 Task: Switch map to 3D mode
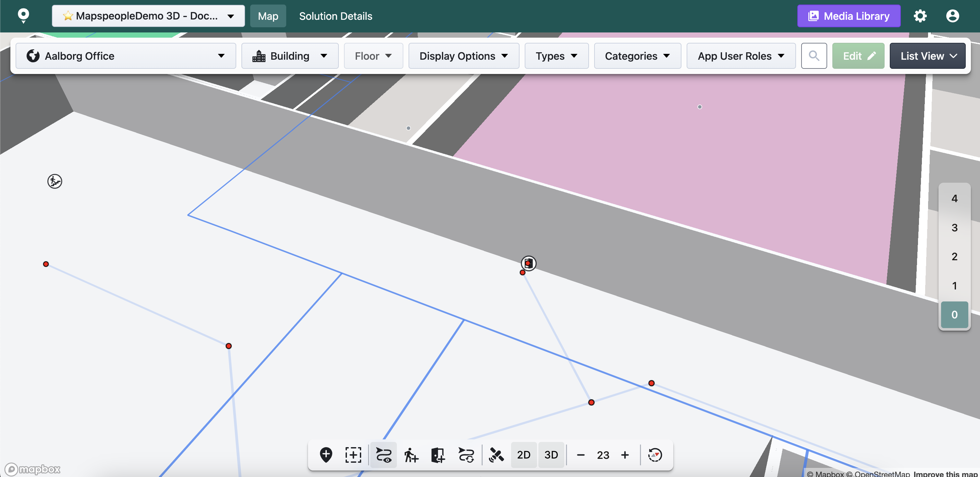[x=551, y=455]
